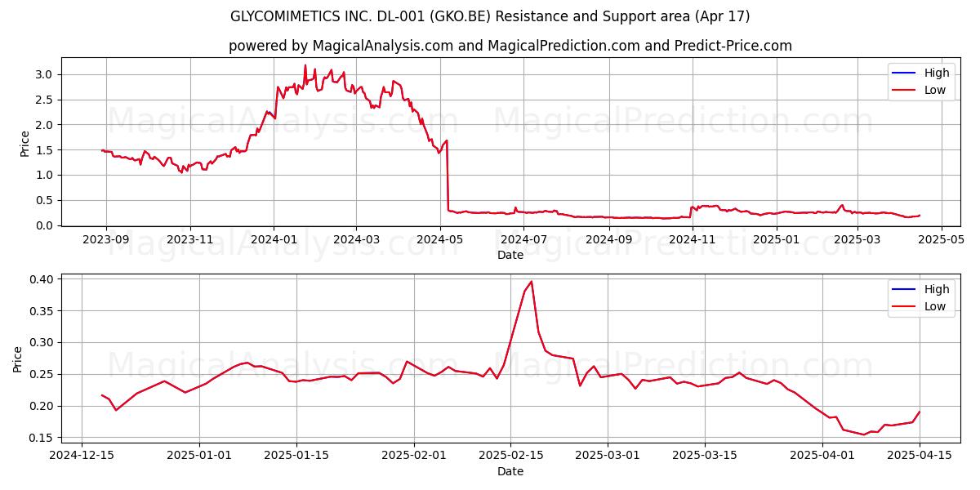This screenshot has height=490, width=980.
Task: Click the 'Date' x-axis label under bottom chart
Action: coord(510,471)
